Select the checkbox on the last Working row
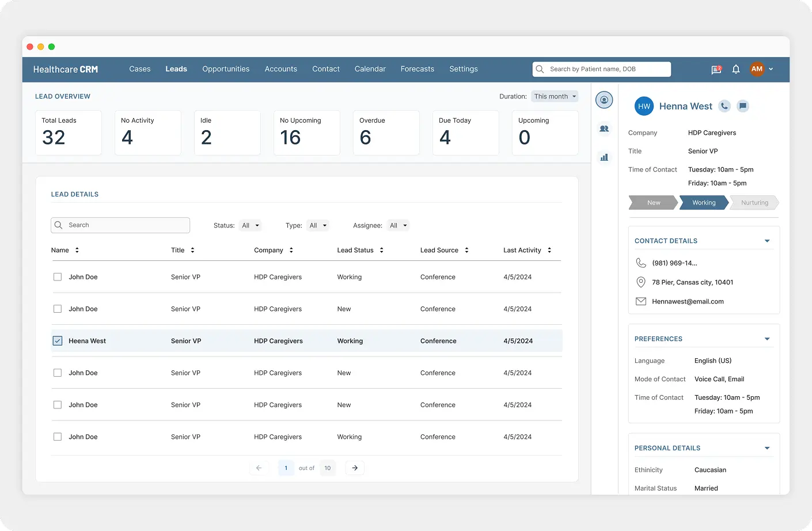 pyautogui.click(x=57, y=437)
